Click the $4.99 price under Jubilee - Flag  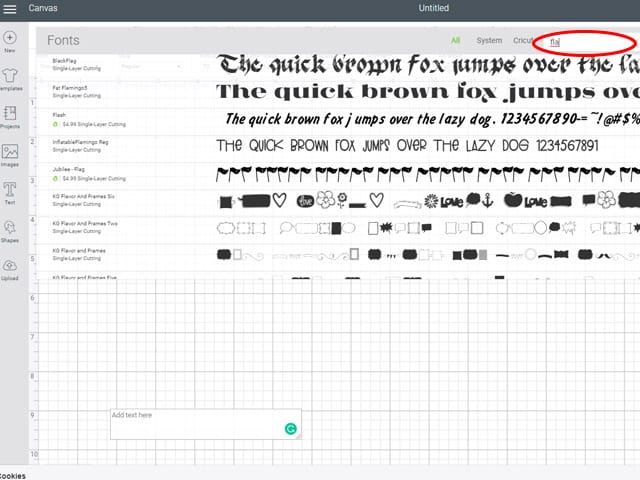click(69, 178)
